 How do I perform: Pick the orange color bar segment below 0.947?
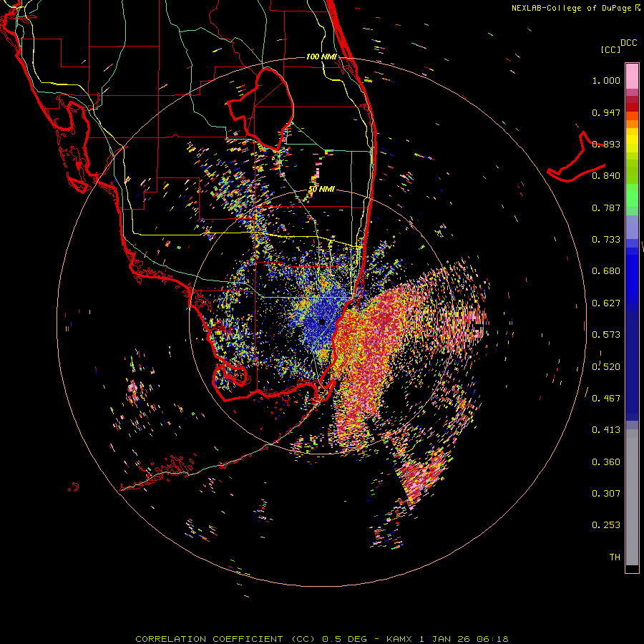(632, 124)
